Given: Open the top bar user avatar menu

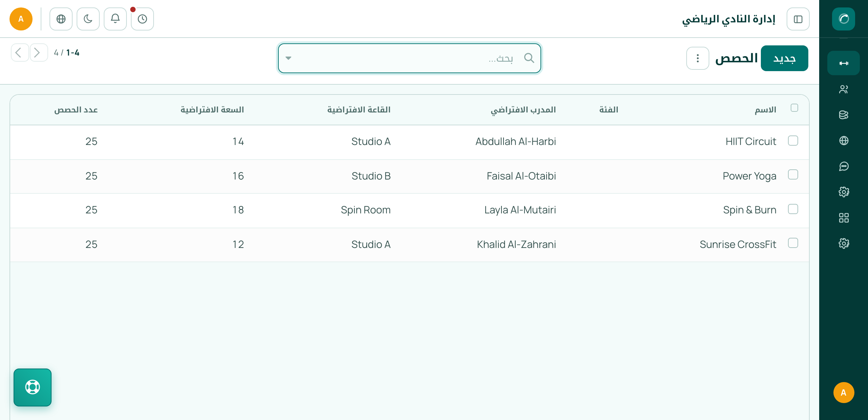Looking at the screenshot, I should [21, 19].
